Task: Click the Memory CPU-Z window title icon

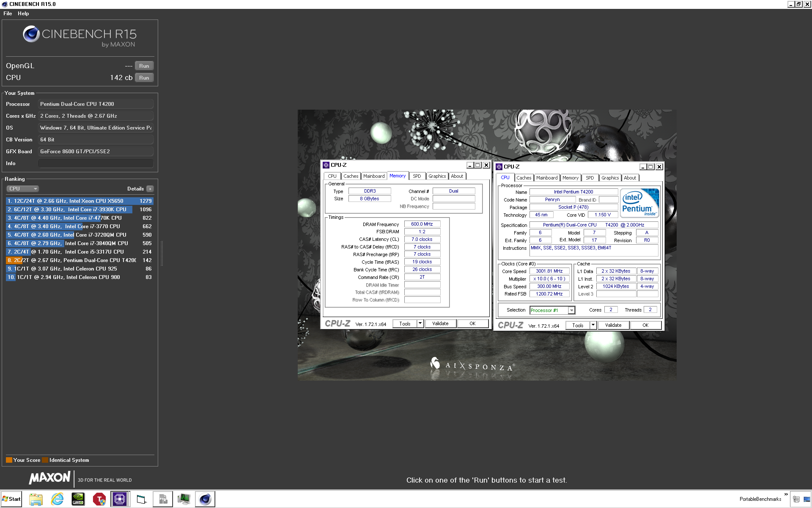Action: (x=326, y=165)
